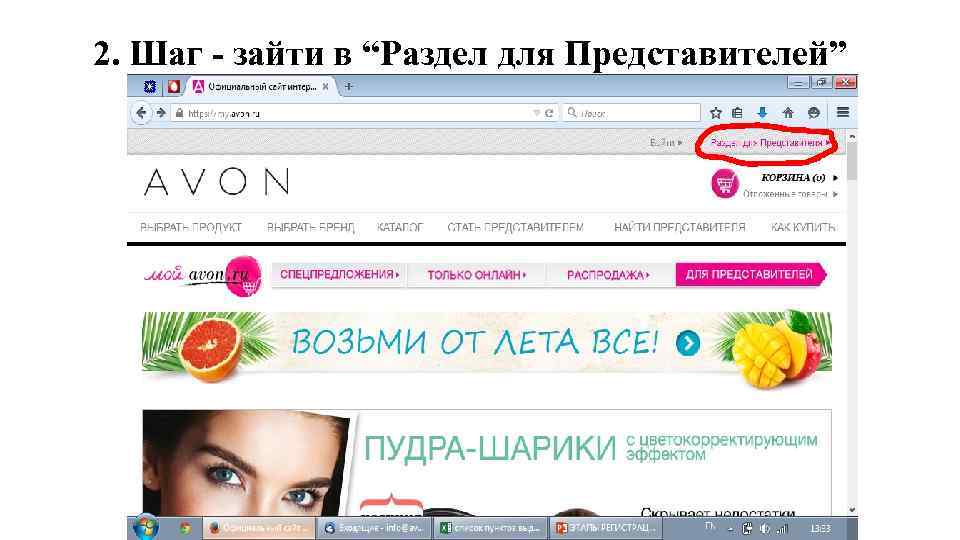Click the browser search field
The width and height of the screenshot is (960, 540).
tap(631, 113)
